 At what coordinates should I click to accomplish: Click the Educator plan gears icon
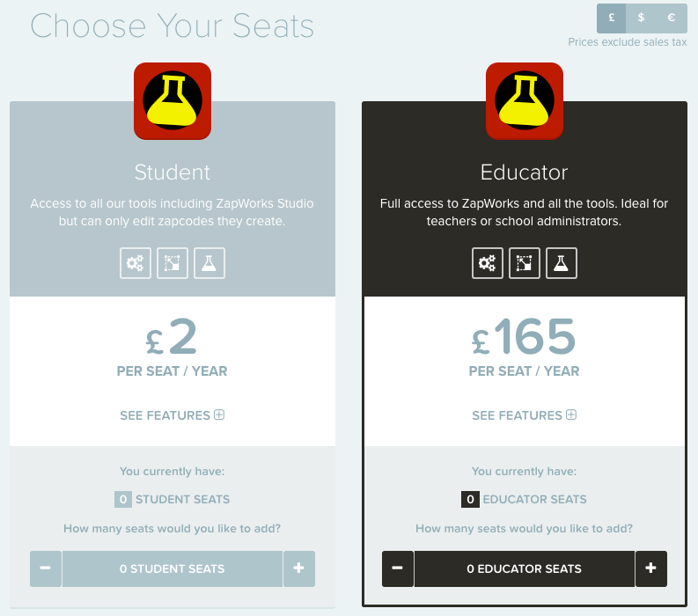pyautogui.click(x=488, y=263)
